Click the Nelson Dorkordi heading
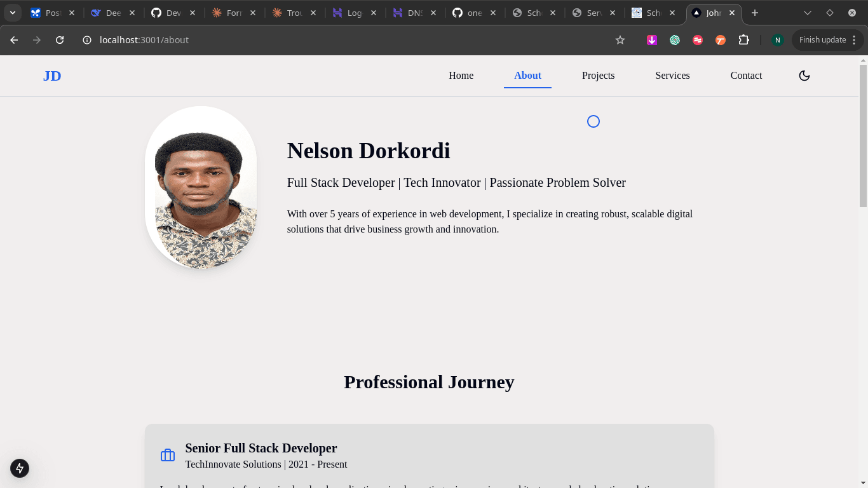This screenshot has width=868, height=488. point(369,151)
